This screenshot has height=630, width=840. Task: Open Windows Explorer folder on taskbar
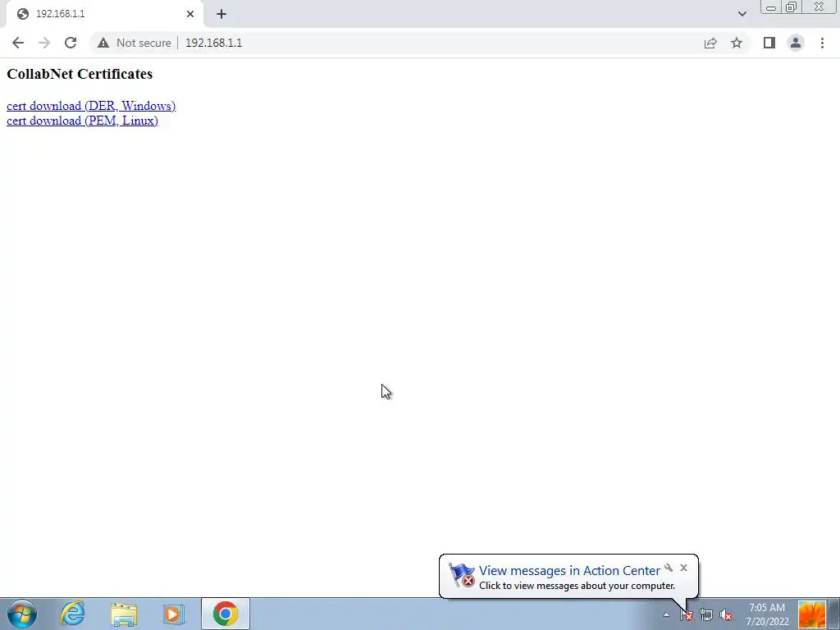pos(124,614)
